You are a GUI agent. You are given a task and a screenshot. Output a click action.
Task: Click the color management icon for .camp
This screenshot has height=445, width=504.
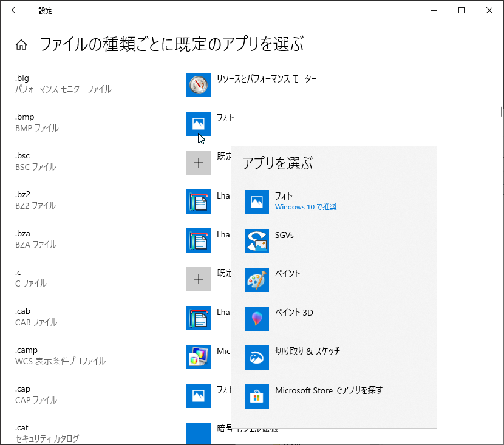(199, 357)
